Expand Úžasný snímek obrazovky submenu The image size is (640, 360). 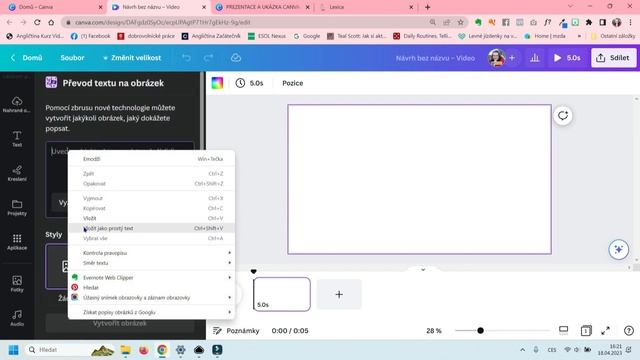pos(151,298)
